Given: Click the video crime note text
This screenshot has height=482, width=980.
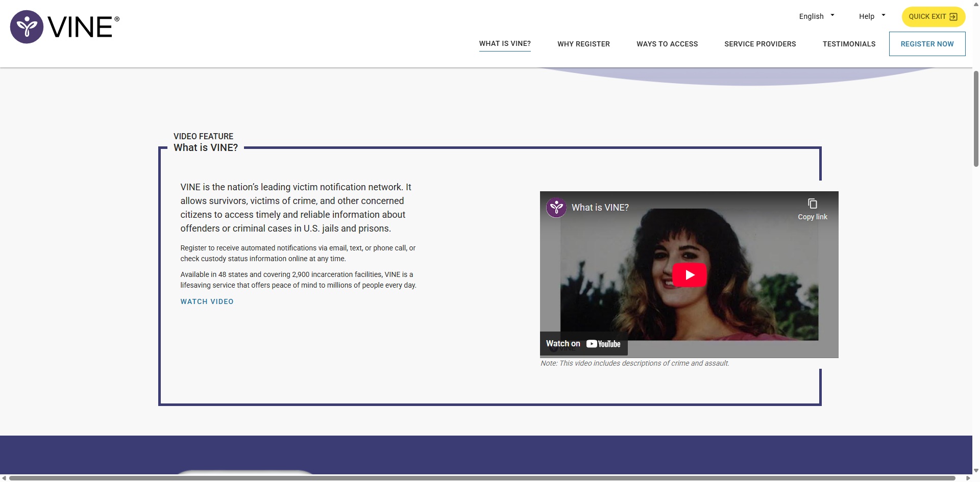Looking at the screenshot, I should click(x=634, y=363).
